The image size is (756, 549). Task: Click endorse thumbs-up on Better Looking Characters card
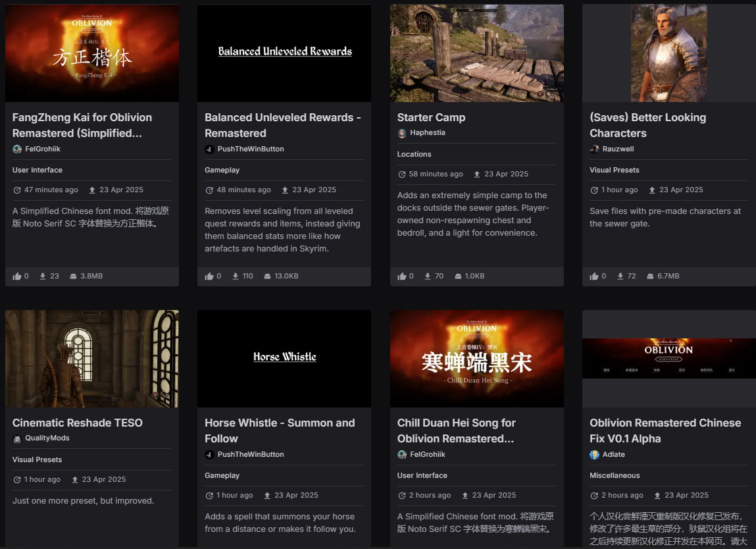[x=594, y=276]
